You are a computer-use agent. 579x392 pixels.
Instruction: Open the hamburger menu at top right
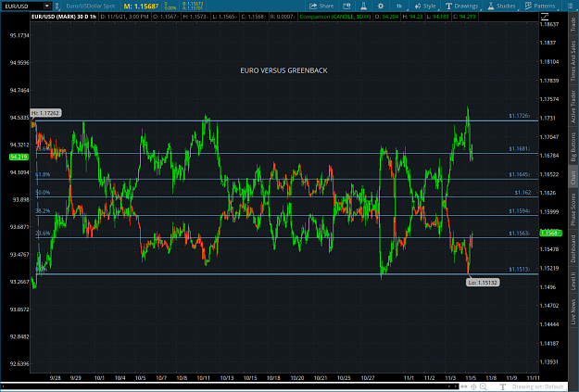click(x=570, y=6)
